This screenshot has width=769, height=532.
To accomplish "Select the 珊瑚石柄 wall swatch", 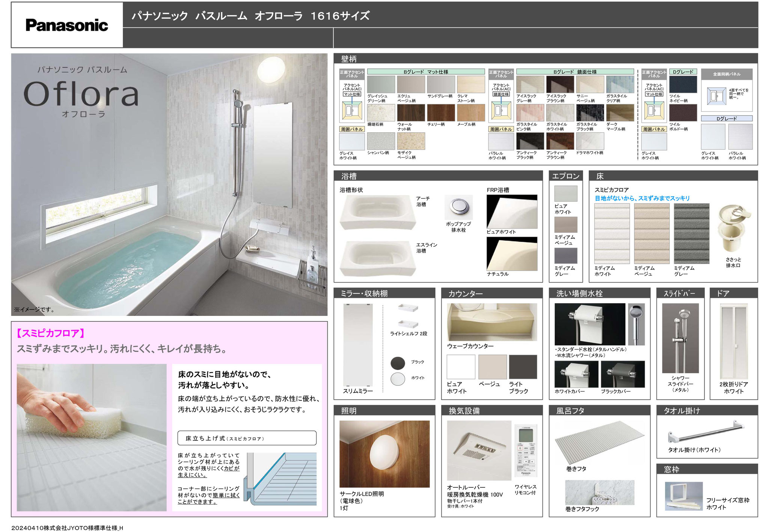I will [x=381, y=113].
